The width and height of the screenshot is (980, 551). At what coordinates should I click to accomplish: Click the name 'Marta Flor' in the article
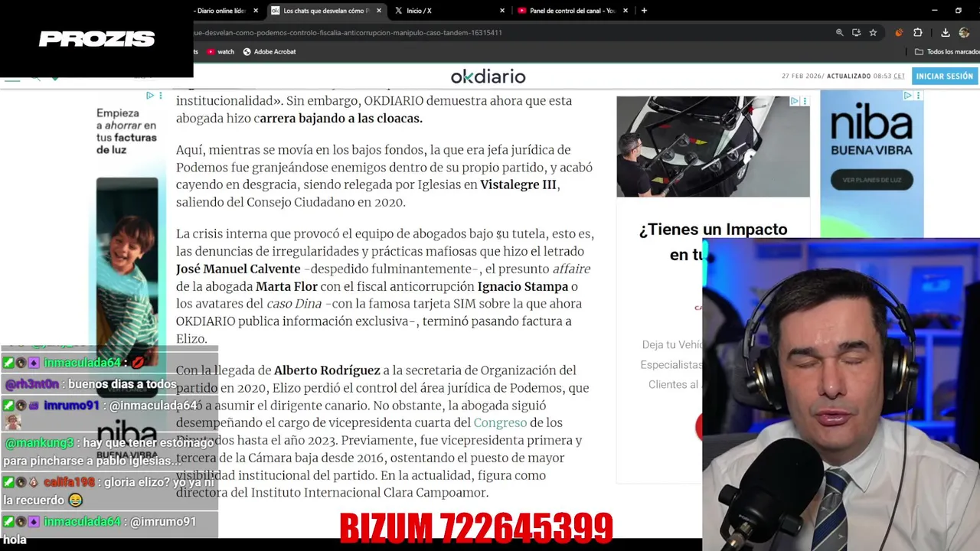point(286,286)
